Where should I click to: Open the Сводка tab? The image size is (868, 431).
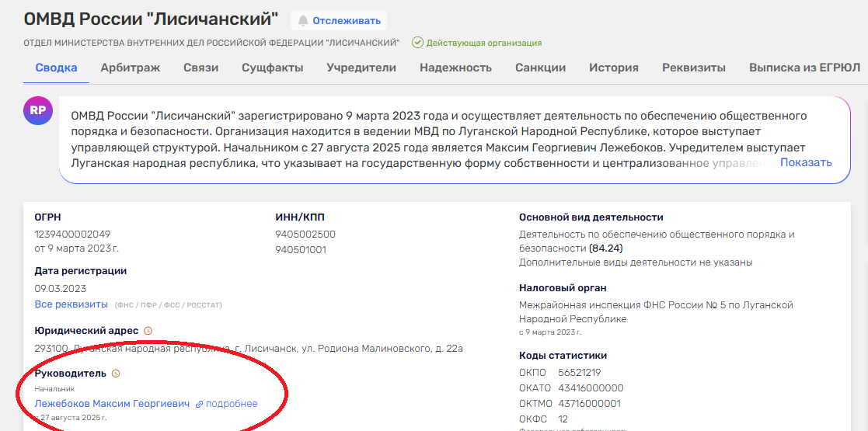[x=56, y=68]
